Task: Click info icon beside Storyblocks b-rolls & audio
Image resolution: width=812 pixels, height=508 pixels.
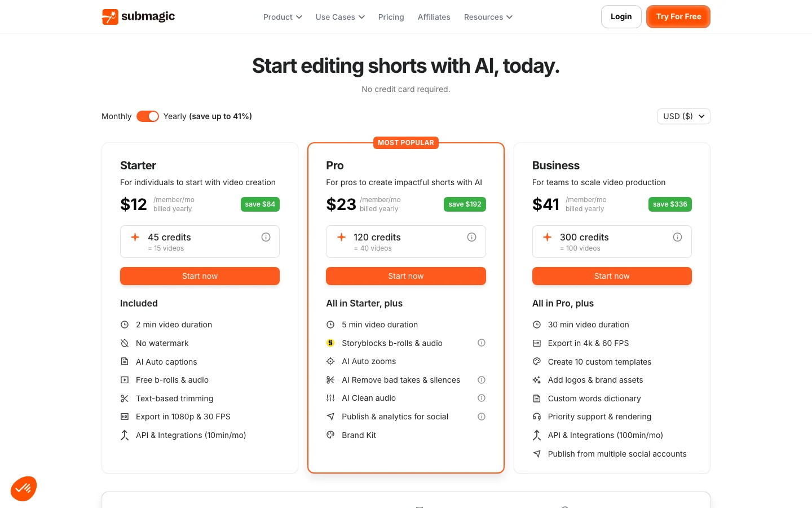Action: point(482,343)
